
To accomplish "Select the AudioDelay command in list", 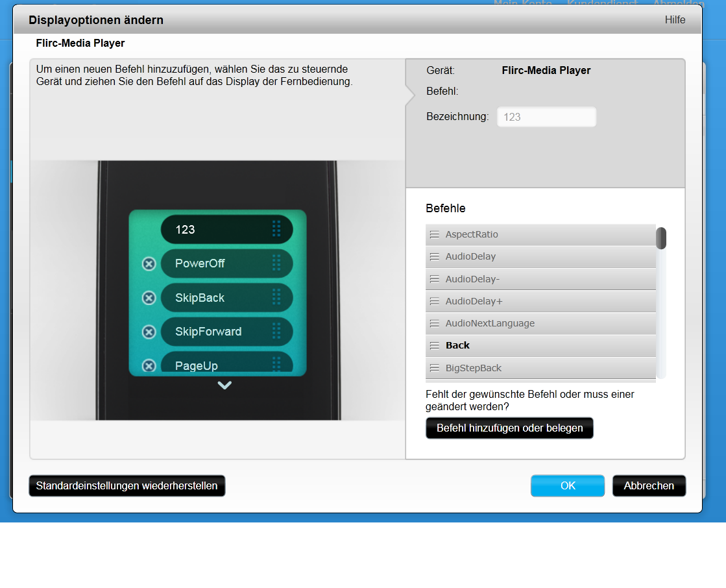I will point(541,257).
